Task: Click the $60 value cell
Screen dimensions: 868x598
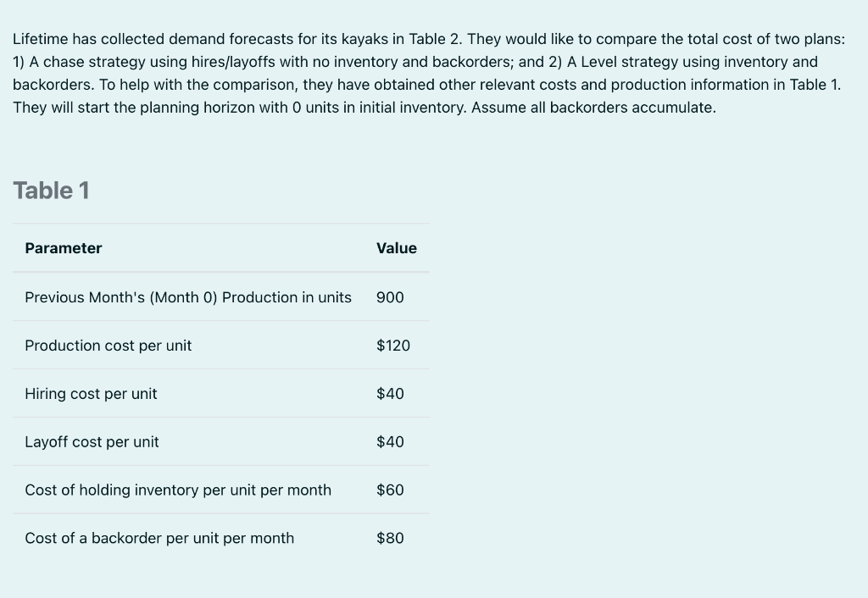Action: [x=390, y=490]
